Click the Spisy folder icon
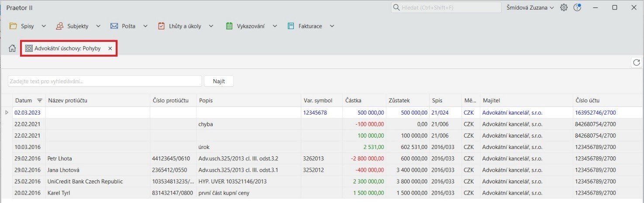 tap(13, 26)
